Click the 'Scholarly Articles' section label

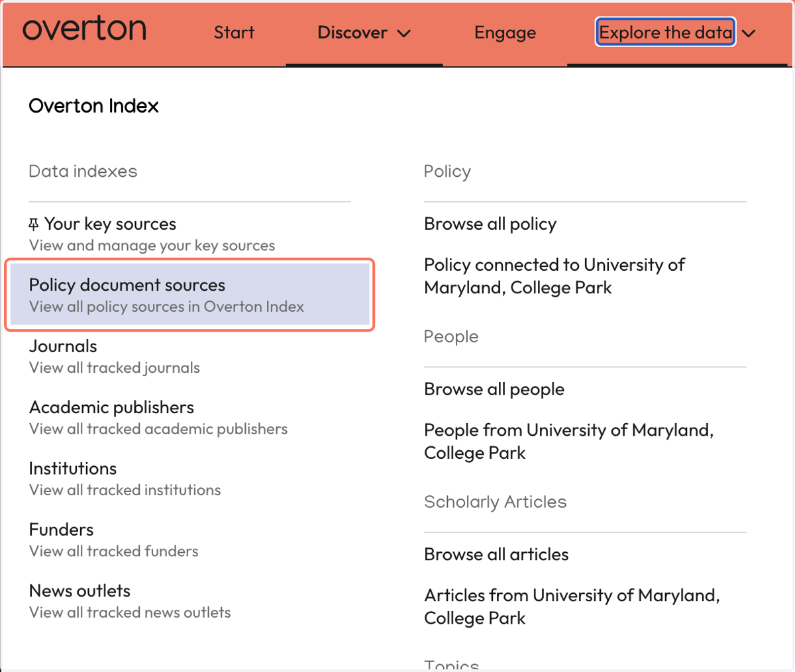pos(495,502)
